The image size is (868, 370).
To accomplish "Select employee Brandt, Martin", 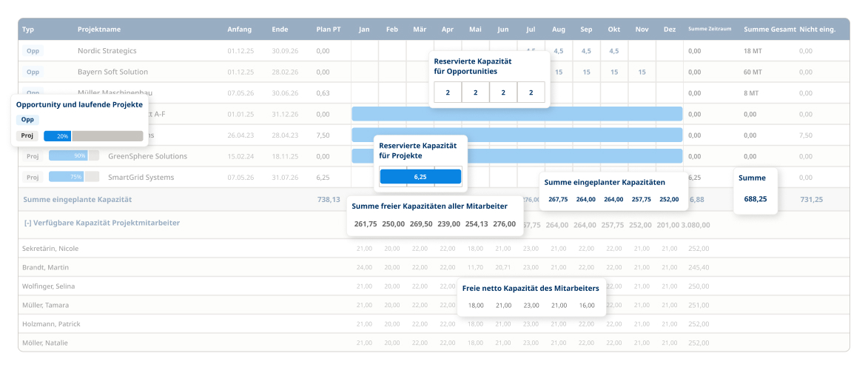I will click(x=45, y=268).
